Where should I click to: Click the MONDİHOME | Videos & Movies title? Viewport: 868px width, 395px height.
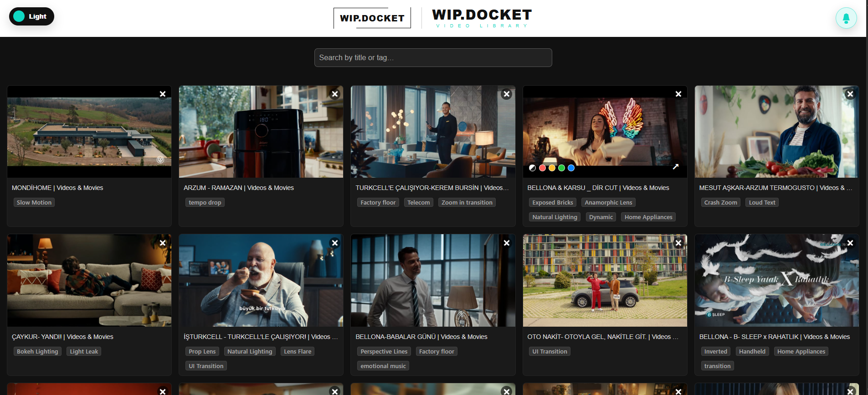pos(57,188)
